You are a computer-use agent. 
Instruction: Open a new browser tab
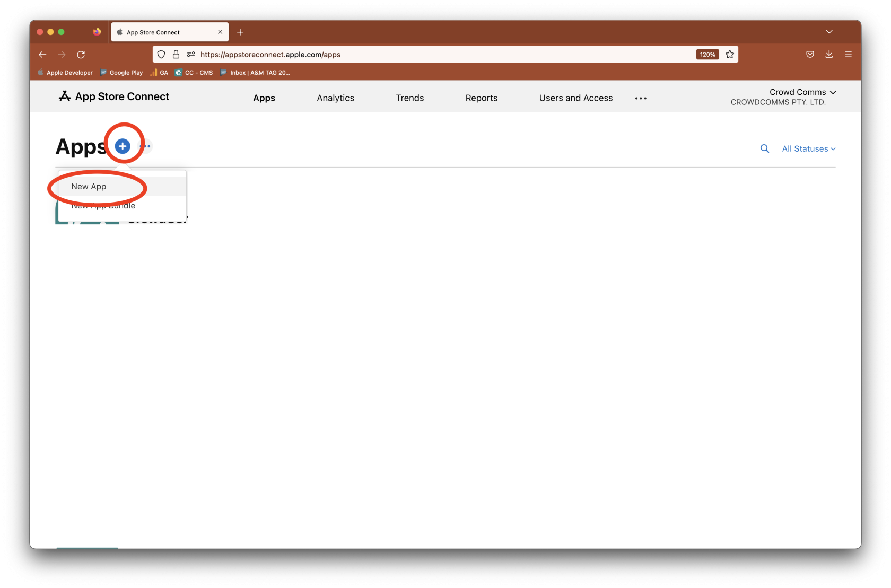pos(240,32)
